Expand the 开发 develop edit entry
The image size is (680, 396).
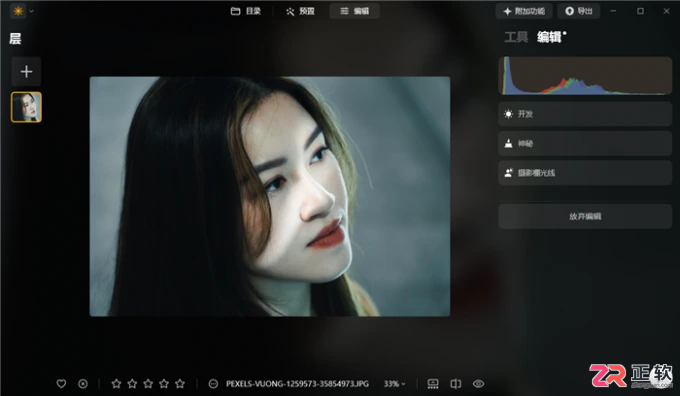point(585,114)
